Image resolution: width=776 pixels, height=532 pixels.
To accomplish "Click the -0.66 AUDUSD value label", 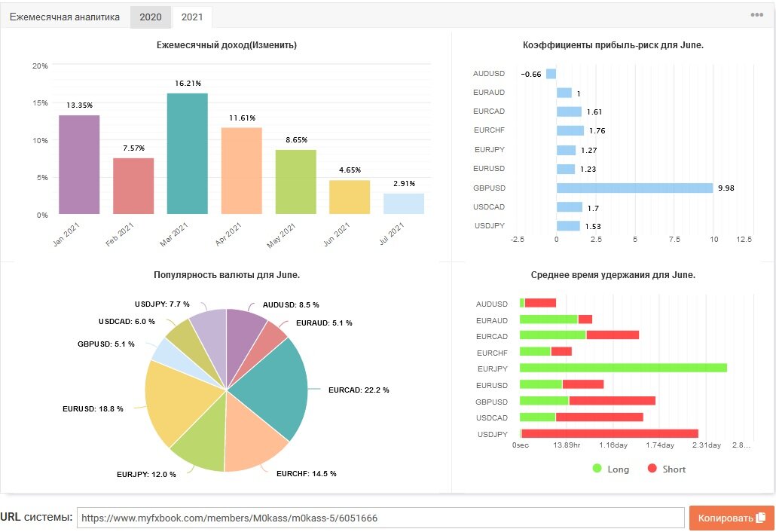I will (531, 75).
